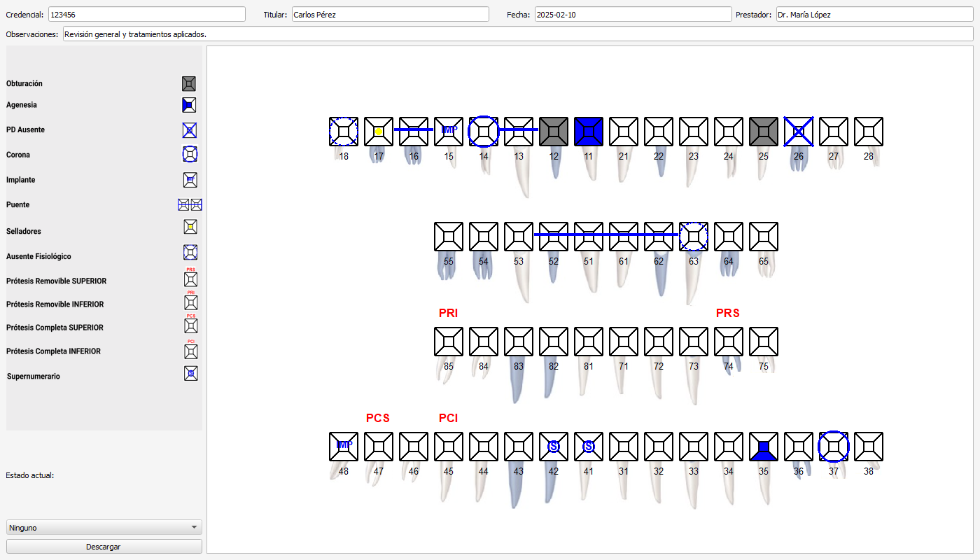Click tooth 45 box under PCI
The image size is (980, 560).
449,447
